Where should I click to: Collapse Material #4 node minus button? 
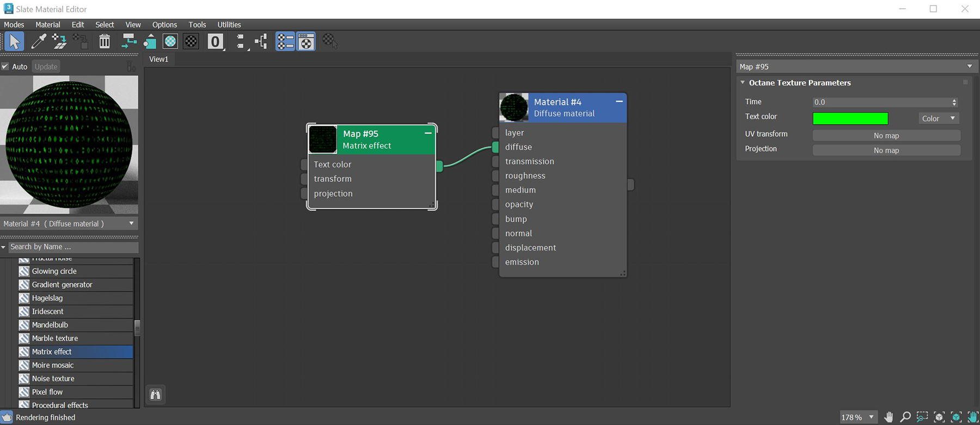[619, 101]
